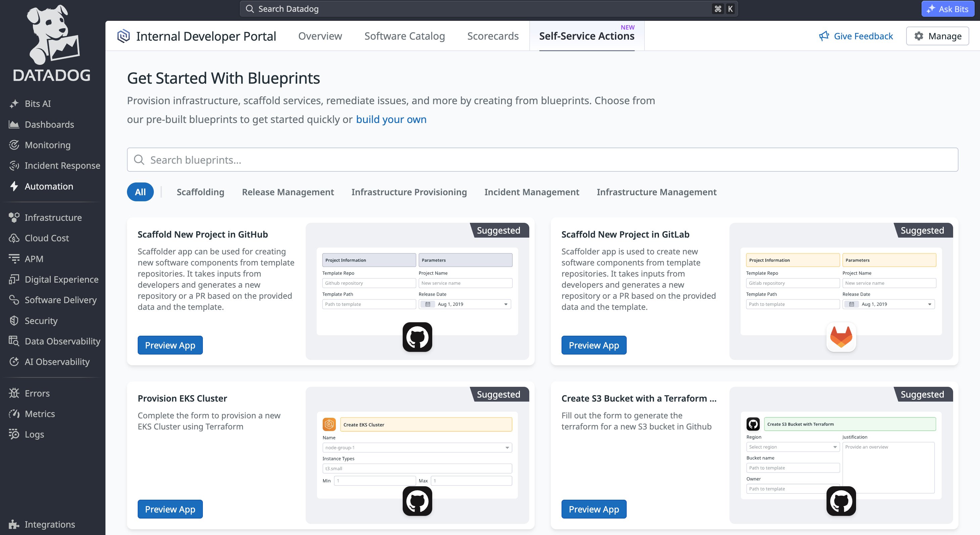Viewport: 980px width, 535px height.
Task: Click the Internal Developer Portal logo icon
Action: point(124,36)
